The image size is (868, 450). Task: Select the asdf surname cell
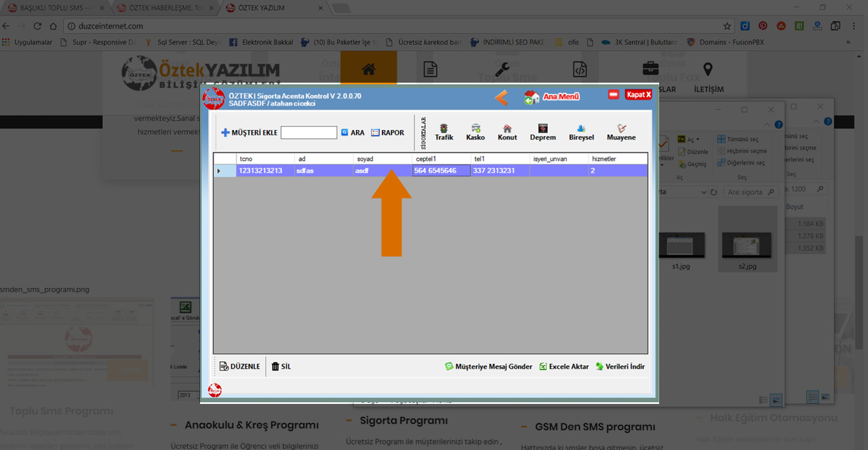click(x=382, y=171)
